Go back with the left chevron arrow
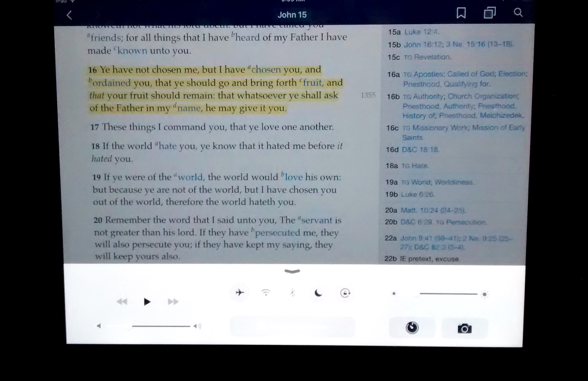Screen dimensions: 588x381 click(x=69, y=15)
